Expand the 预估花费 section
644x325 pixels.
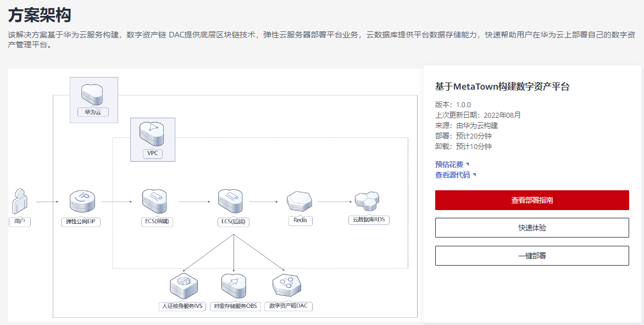coord(449,164)
